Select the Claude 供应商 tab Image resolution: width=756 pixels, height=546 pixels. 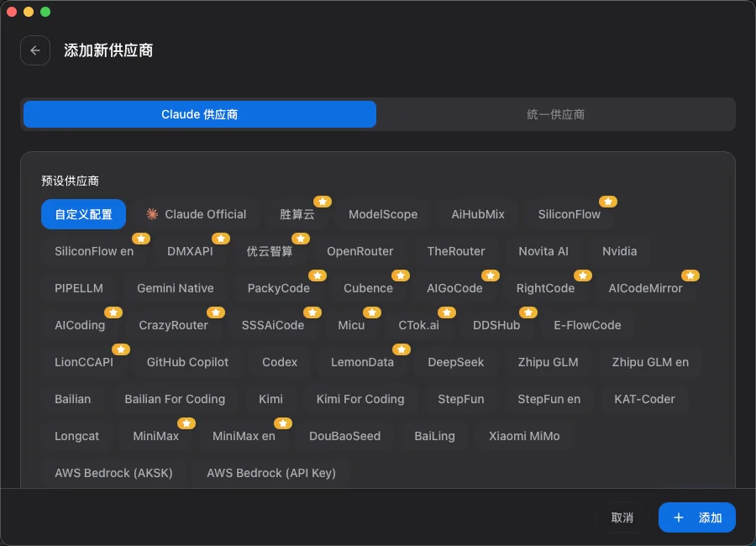point(199,114)
